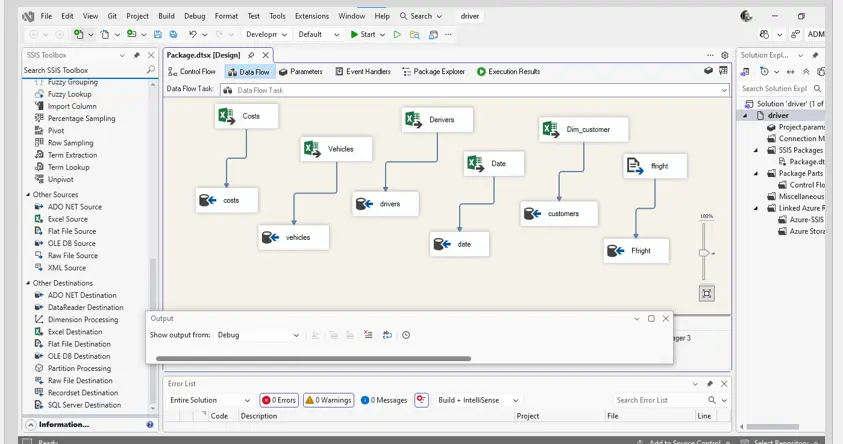Click Save icon in main toolbar
The width and height of the screenshot is (843, 444).
[x=158, y=34]
